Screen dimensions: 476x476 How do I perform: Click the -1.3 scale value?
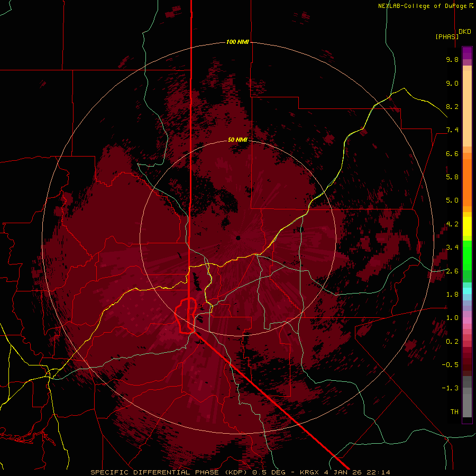(450, 388)
